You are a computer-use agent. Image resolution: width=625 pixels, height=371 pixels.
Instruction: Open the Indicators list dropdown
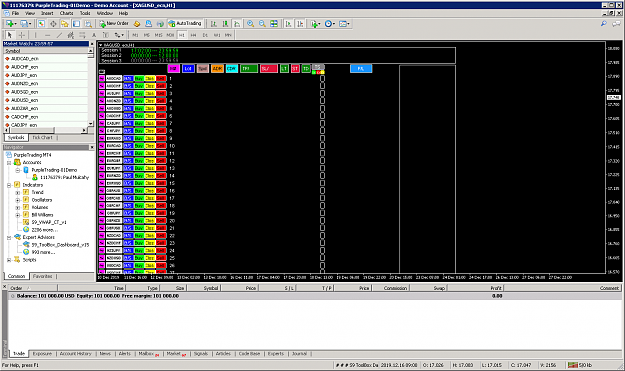click(315, 24)
